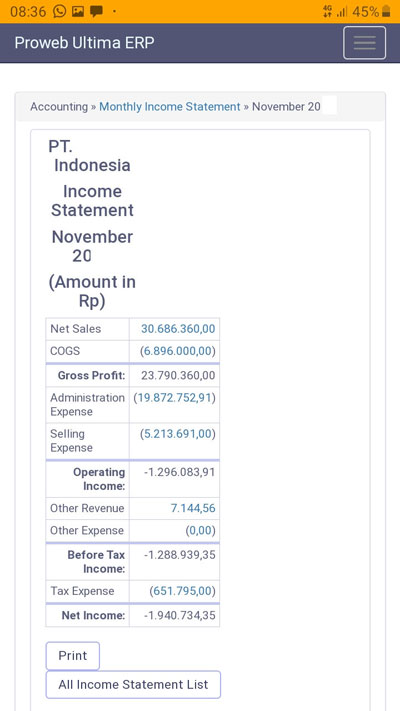This screenshot has height=711, width=400.
Task: Tap the gallery image notification icon
Action: click(78, 11)
